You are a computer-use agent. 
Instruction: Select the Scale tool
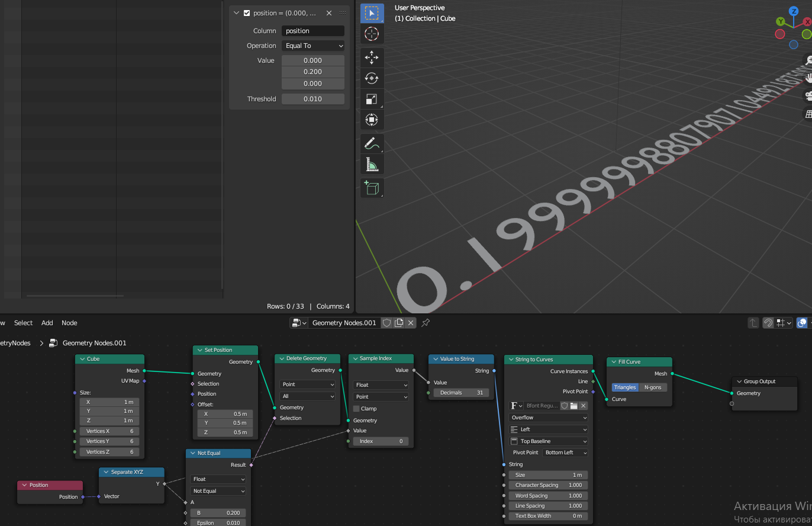[x=372, y=99]
